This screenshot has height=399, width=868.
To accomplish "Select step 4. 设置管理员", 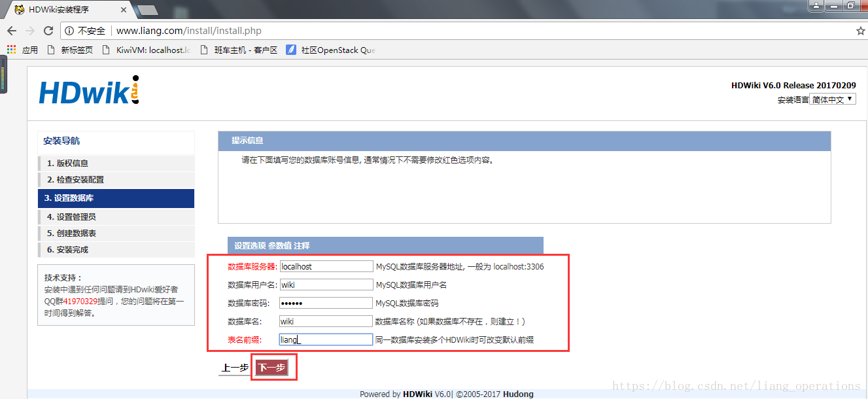I will tap(116, 217).
